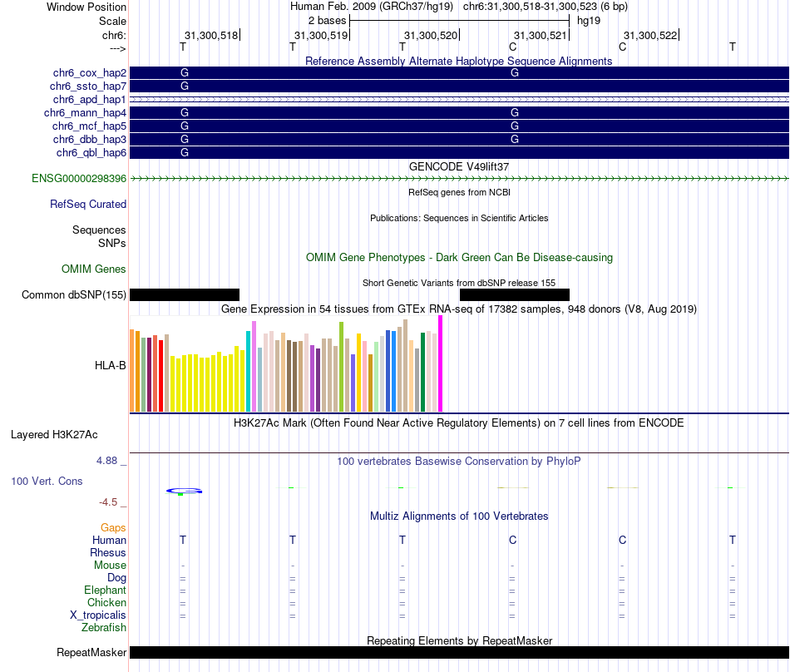Click the Gaps row label
Viewport: 790px width, 672px height.
click(113, 527)
